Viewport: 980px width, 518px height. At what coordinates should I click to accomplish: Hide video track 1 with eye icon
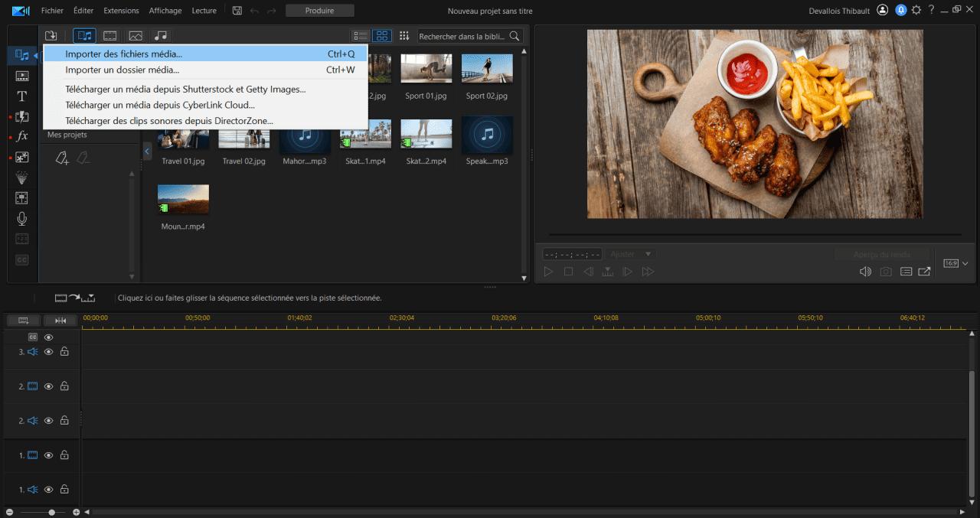click(x=48, y=455)
